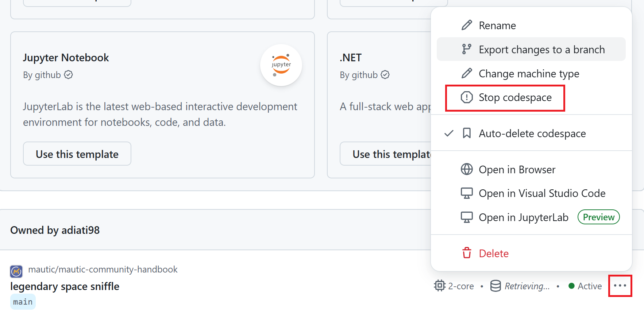
Task: Click the mautic repository avatar icon
Action: point(16,271)
